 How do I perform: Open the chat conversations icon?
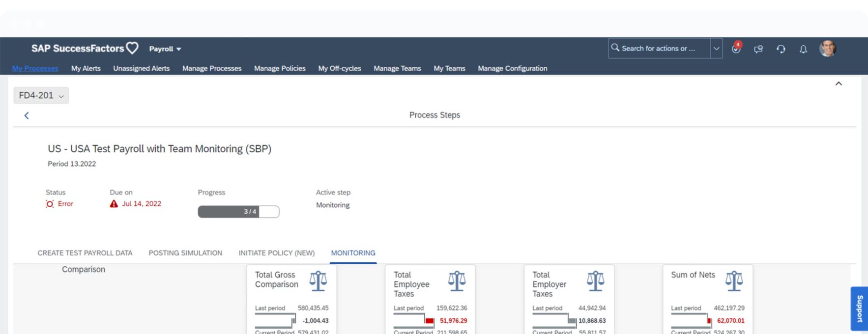pyautogui.click(x=758, y=49)
